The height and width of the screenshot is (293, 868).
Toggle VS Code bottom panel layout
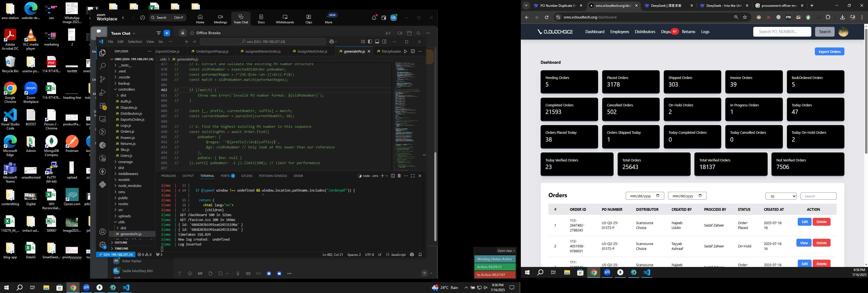coord(377,42)
